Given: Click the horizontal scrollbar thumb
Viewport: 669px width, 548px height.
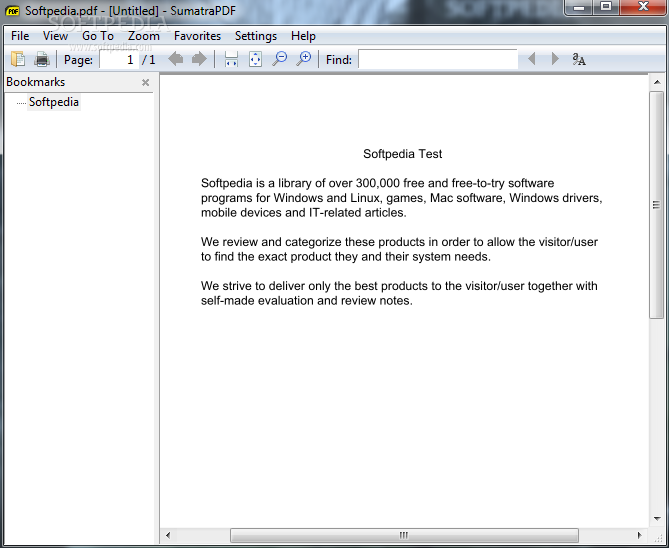Looking at the screenshot, I should click(x=404, y=535).
